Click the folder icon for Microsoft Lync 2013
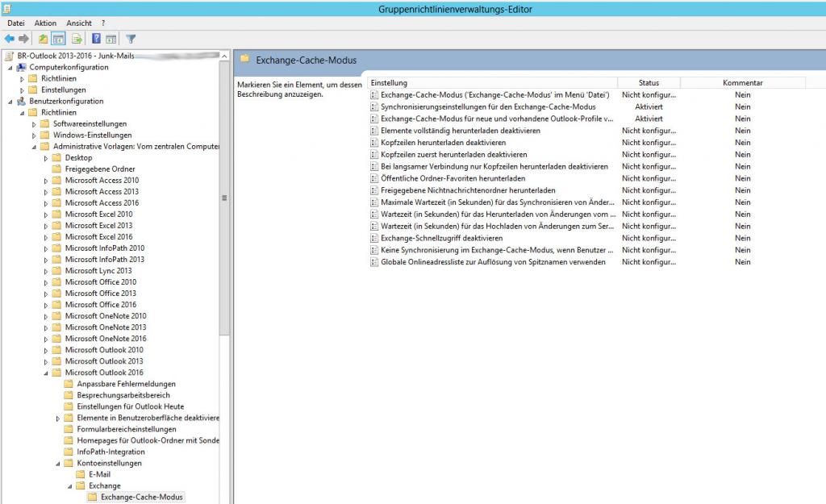 [57, 271]
